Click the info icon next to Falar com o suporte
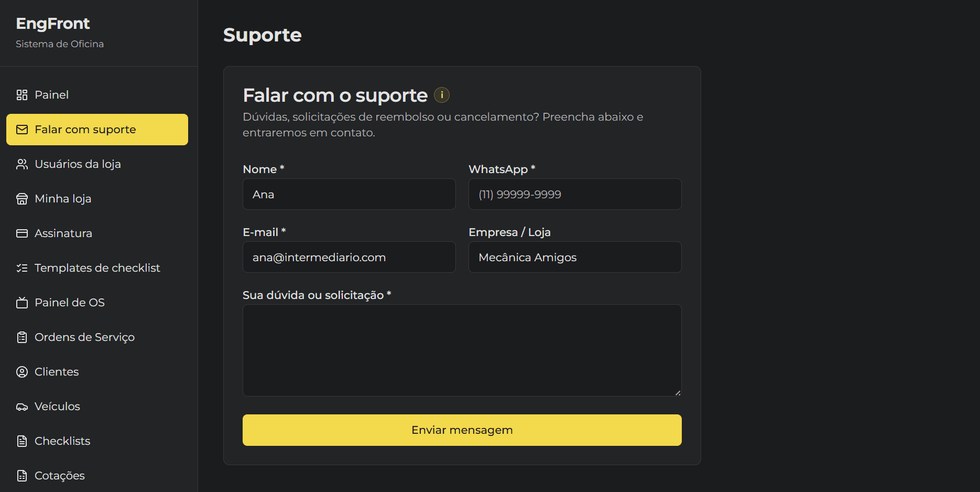The width and height of the screenshot is (980, 492). [442, 95]
